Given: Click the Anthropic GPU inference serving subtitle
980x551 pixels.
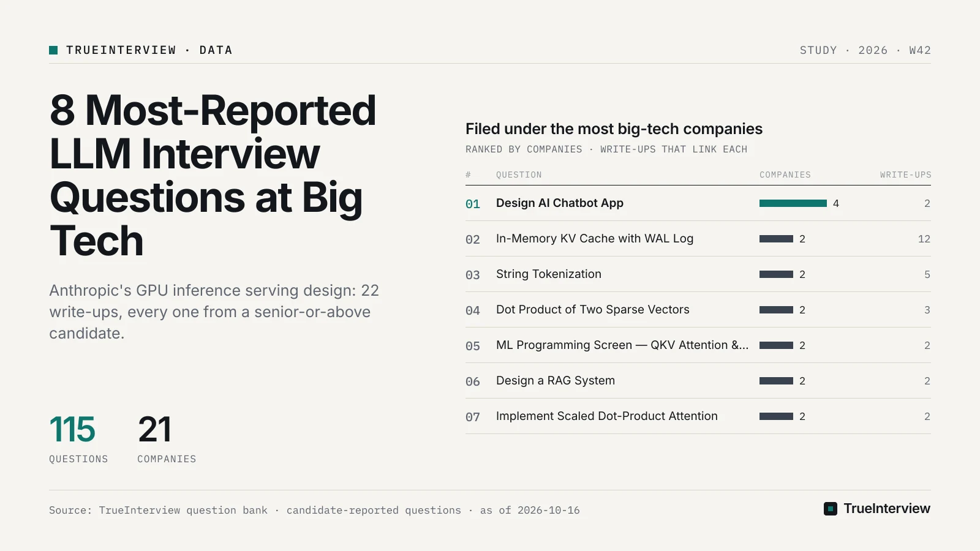Looking at the screenshot, I should (x=214, y=312).
